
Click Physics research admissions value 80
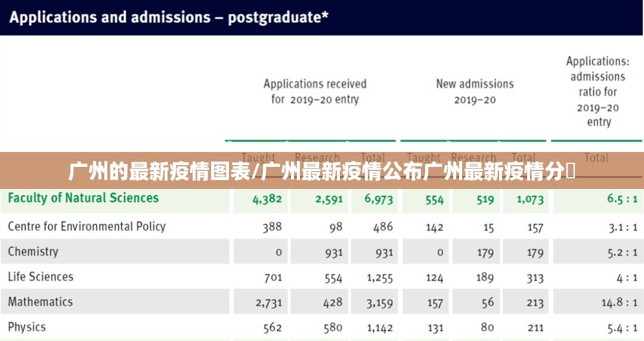[487, 327]
